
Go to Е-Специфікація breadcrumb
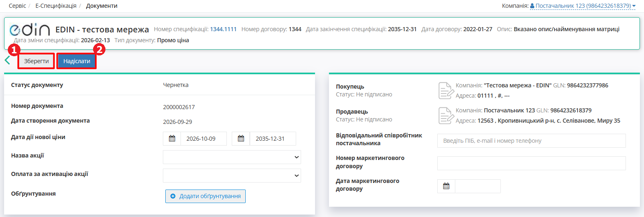coord(56,6)
